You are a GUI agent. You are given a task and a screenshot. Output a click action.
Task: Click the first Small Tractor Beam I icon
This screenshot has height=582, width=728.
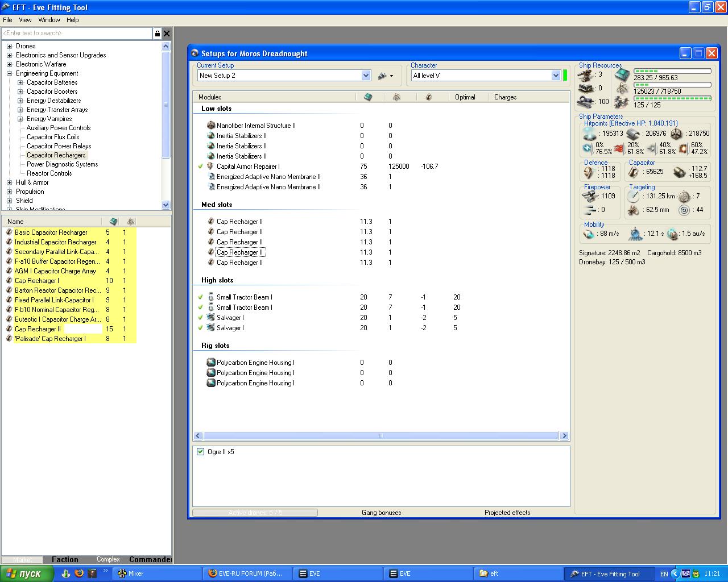pos(210,297)
